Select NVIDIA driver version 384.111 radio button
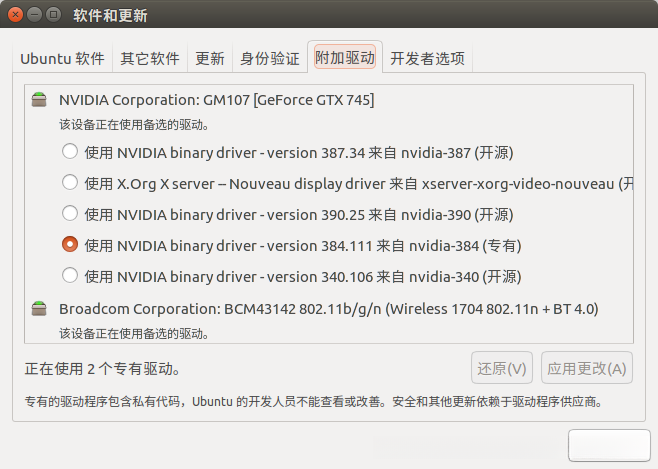The width and height of the screenshot is (658, 469). [69, 244]
